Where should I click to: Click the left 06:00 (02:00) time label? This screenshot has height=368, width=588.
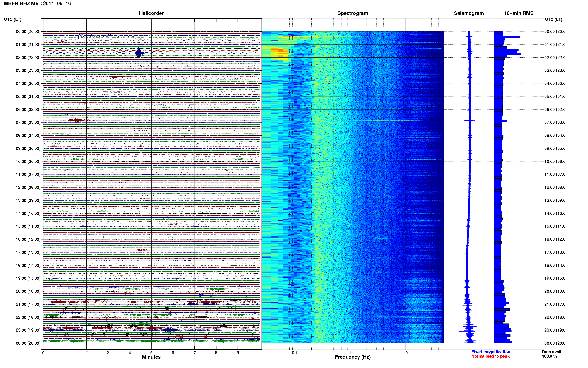pos(28,109)
